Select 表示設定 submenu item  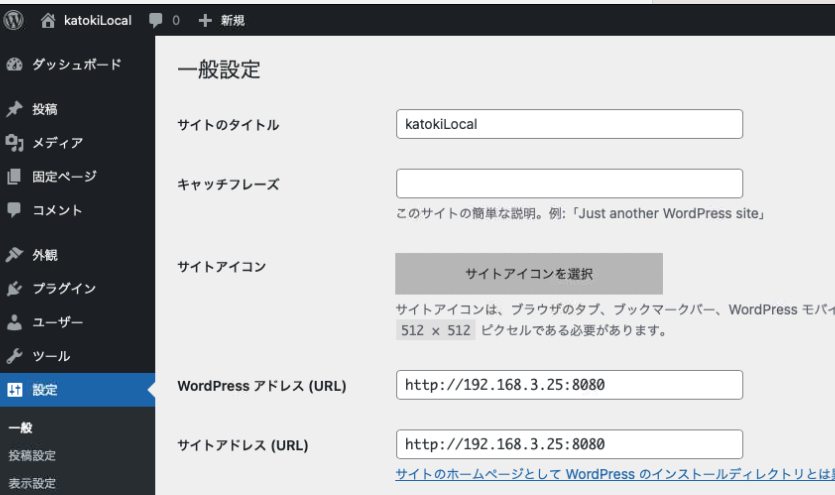(32, 484)
